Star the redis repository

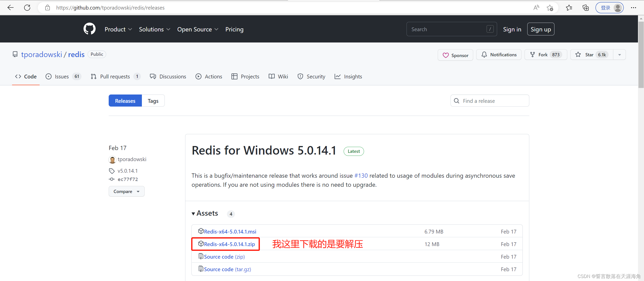tap(592, 55)
